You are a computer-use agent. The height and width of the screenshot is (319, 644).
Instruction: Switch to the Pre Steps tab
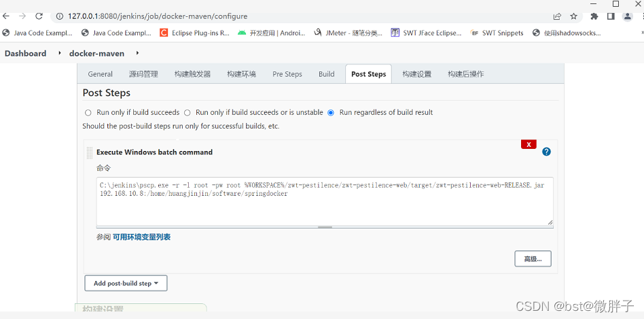pyautogui.click(x=287, y=74)
